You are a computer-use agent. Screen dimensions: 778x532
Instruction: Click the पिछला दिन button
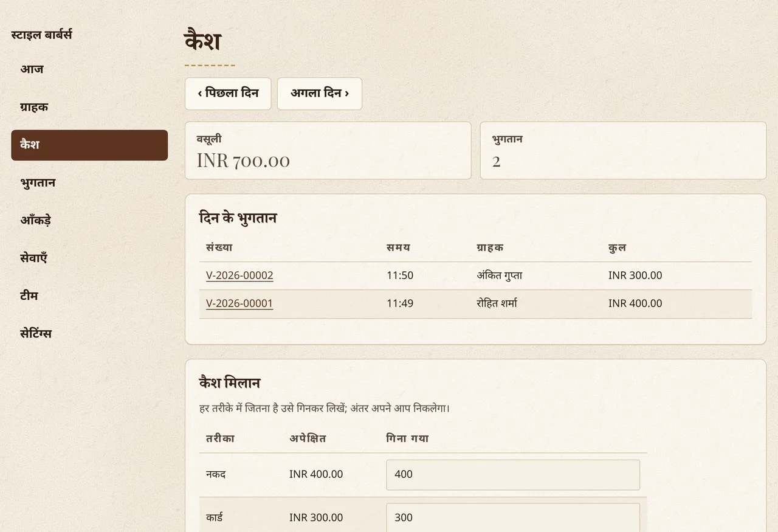[228, 94]
